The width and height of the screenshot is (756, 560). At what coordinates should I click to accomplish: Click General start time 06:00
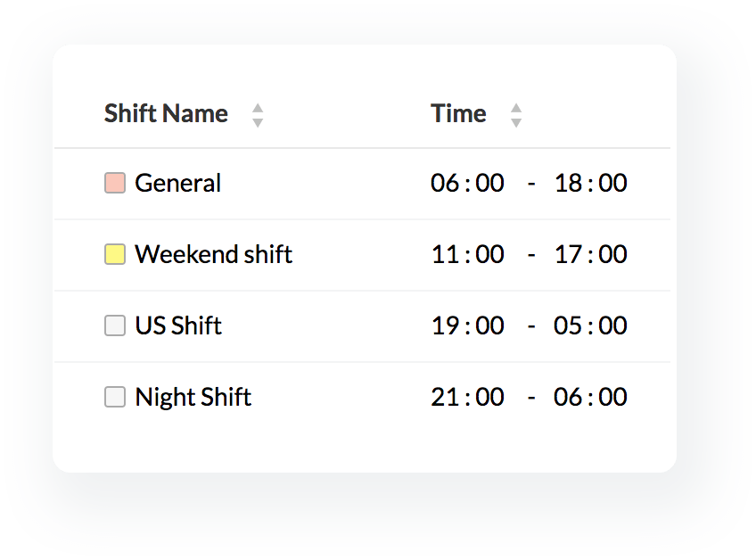467,184
